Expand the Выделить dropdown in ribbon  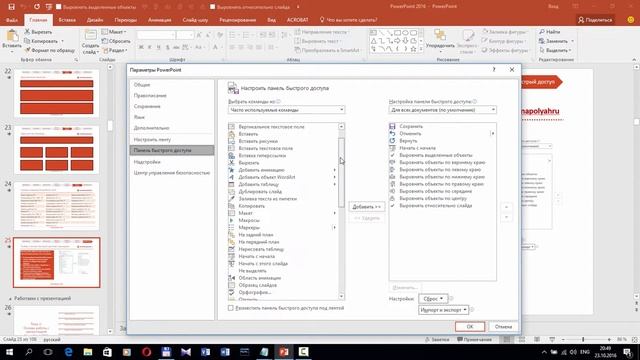pos(555,50)
